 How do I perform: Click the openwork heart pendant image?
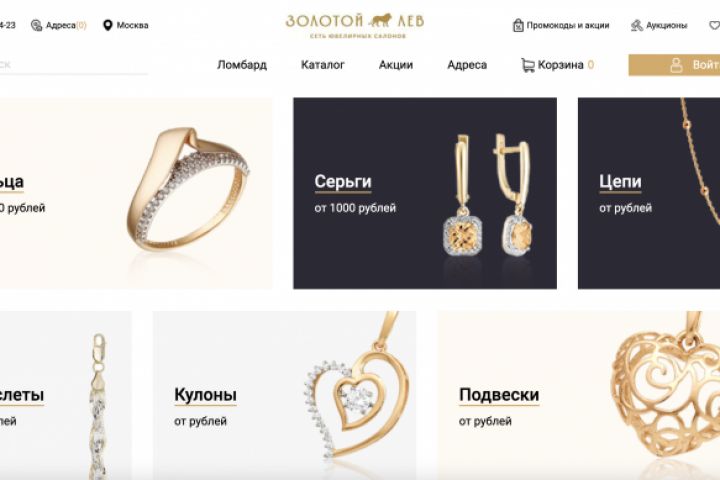[666, 395]
